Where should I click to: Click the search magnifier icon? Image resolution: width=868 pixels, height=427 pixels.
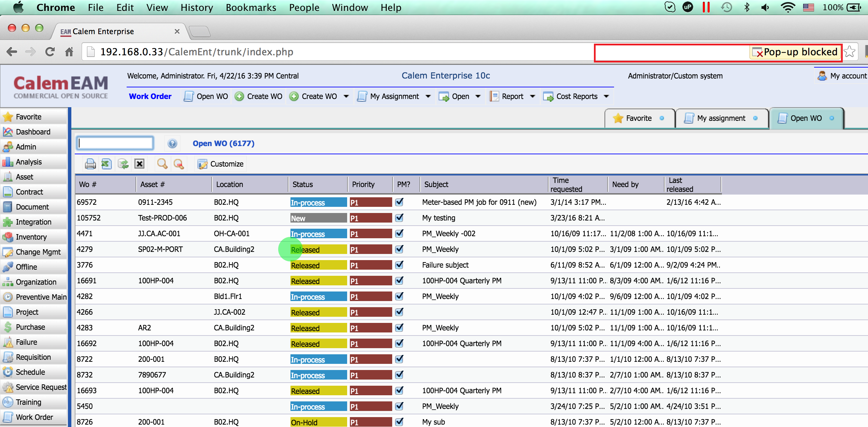click(162, 164)
